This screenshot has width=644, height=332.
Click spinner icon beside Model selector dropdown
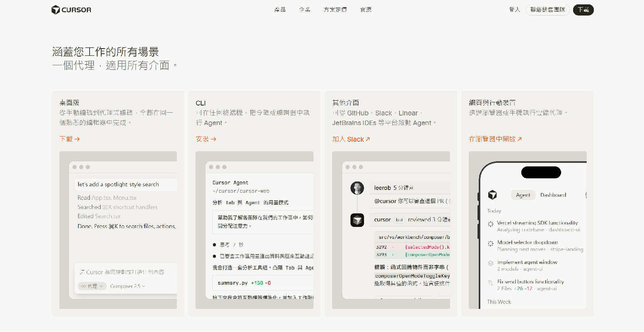click(491, 244)
